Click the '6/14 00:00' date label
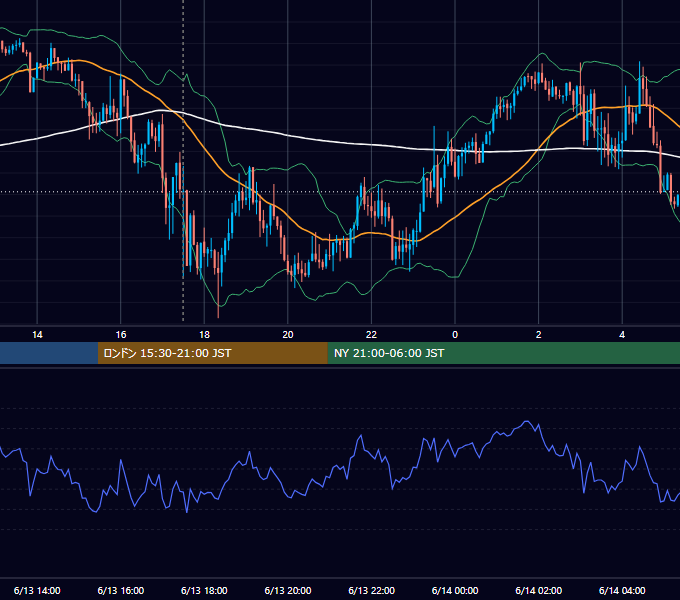 point(455,590)
